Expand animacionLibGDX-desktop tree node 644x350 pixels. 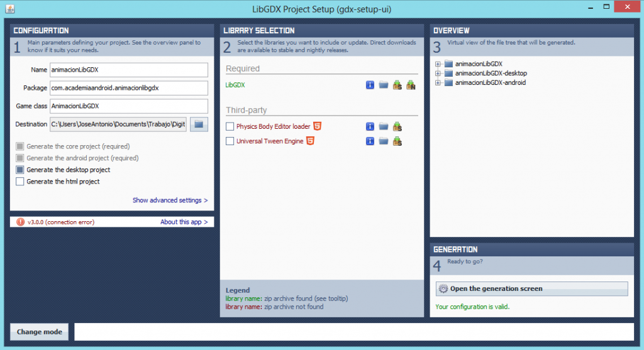pos(438,74)
